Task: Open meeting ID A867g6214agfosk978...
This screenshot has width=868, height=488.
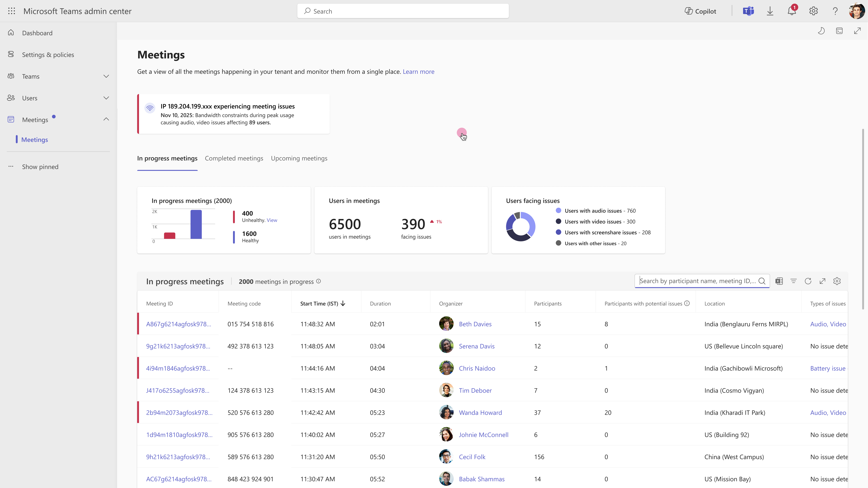Action: click(179, 324)
